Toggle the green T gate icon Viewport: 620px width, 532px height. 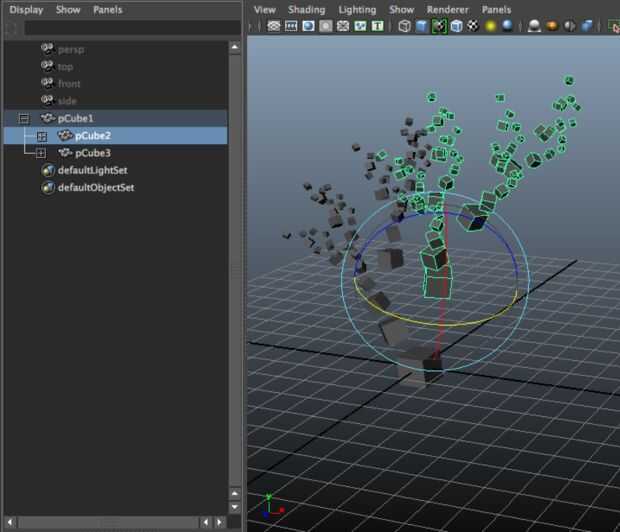pos(378,26)
